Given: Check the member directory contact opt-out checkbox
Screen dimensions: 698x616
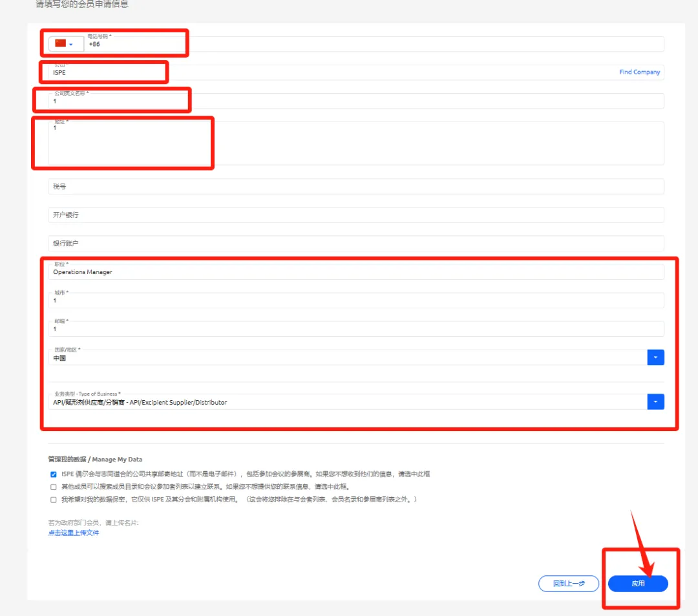Looking at the screenshot, I should point(54,487).
